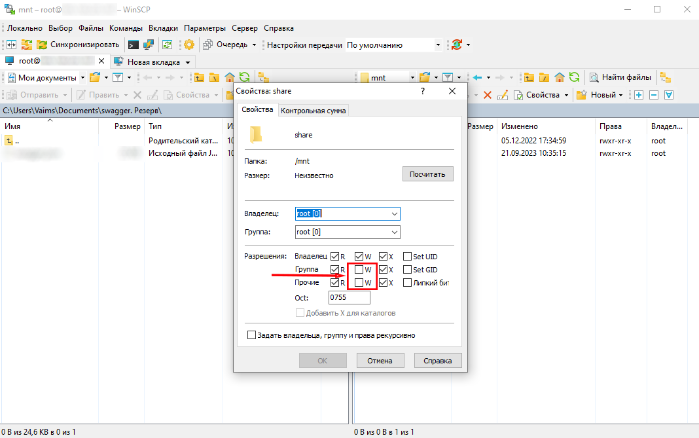Click the reconnect globe icon
The width and height of the screenshot is (699, 438).
456,45
